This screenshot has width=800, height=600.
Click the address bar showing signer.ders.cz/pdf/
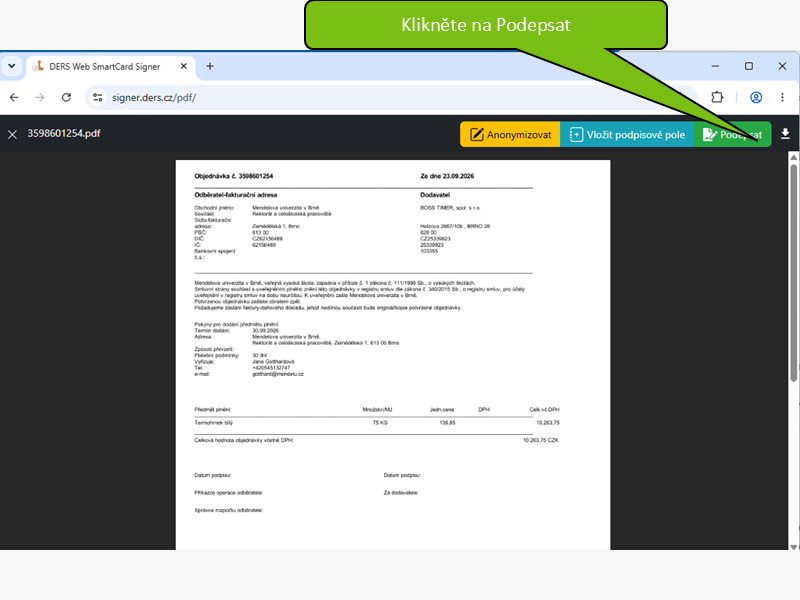coord(391,97)
